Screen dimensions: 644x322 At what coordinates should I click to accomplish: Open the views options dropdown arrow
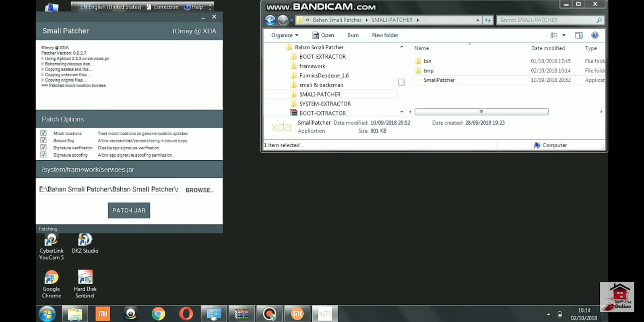[x=564, y=35]
